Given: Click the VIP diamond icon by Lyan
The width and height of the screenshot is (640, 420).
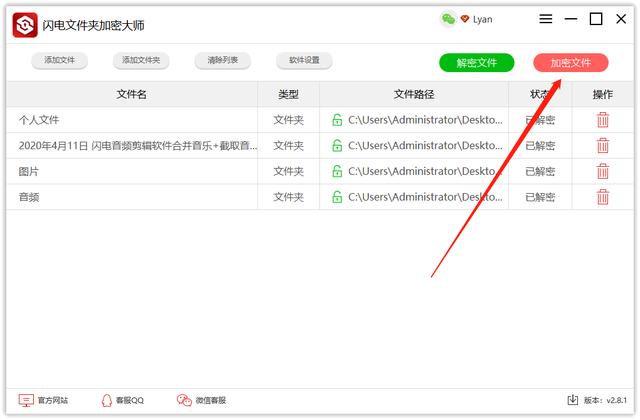Looking at the screenshot, I should [x=464, y=19].
